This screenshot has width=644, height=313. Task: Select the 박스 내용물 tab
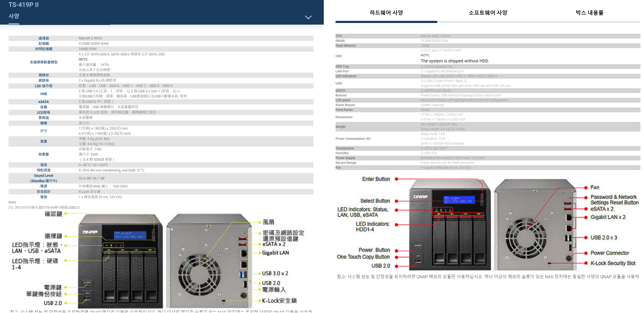589,13
